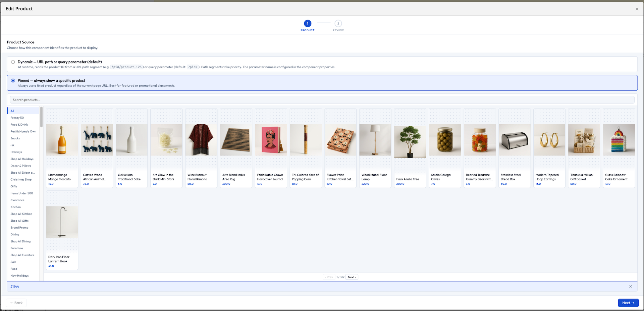
Task: Go to next page of products
Action: coord(352,277)
